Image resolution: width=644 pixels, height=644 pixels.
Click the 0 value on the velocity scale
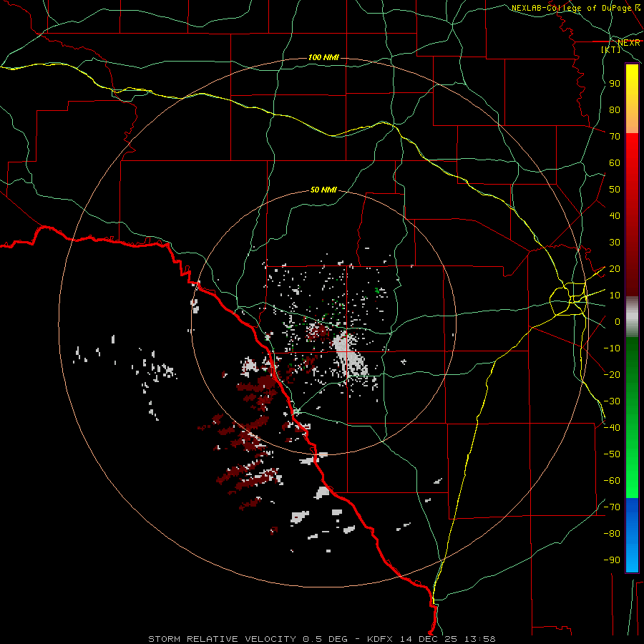tap(618, 322)
